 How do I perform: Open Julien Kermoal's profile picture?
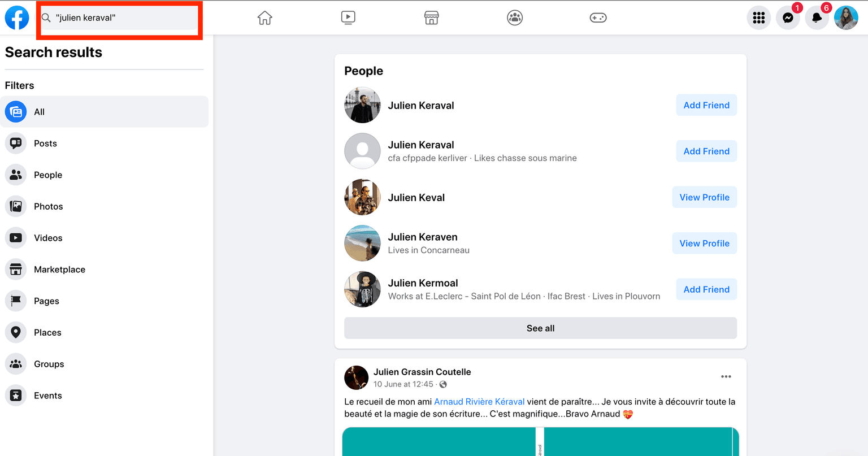coord(362,289)
